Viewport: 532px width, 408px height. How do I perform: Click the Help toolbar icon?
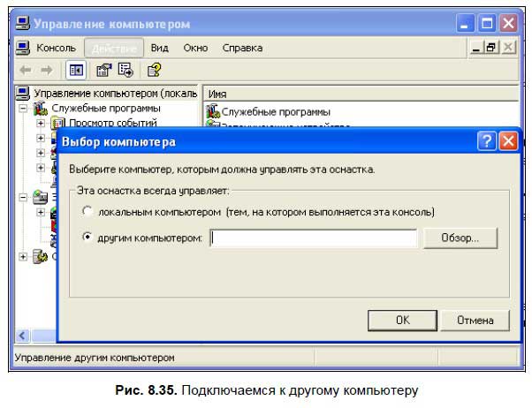pos(154,70)
